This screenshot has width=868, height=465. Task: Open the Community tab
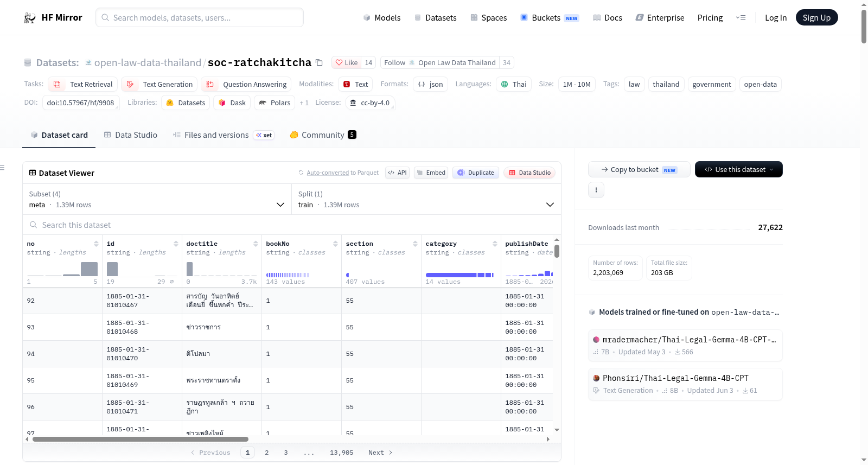coord(323,135)
